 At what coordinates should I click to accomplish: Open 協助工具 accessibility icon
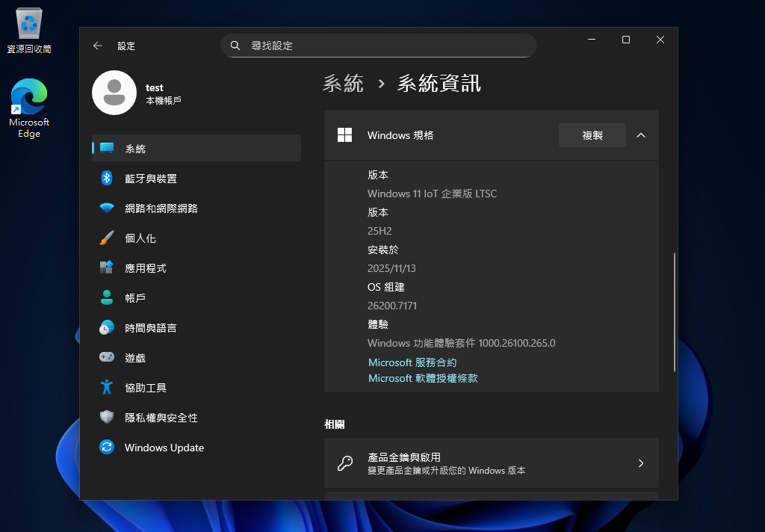coord(107,387)
